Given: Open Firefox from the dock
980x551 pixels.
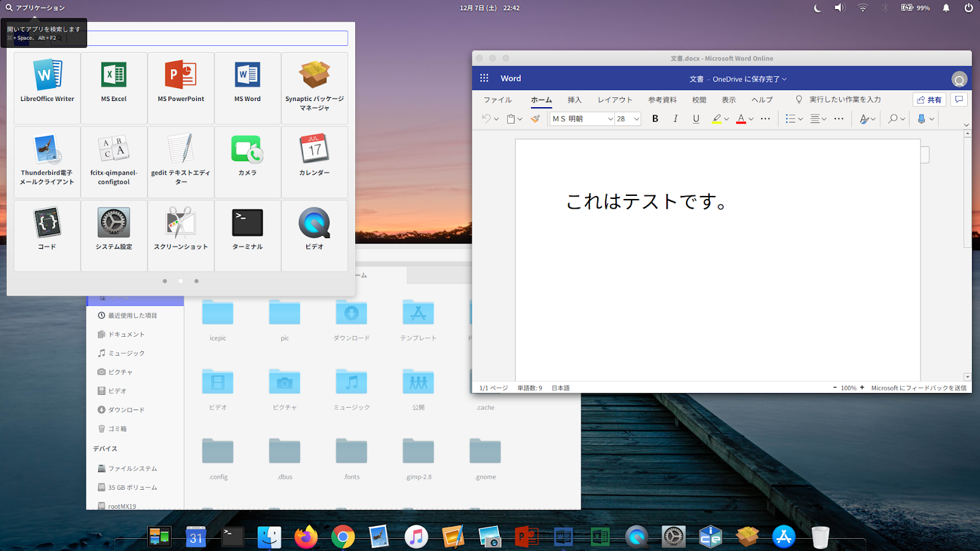Looking at the screenshot, I should pyautogui.click(x=306, y=537).
